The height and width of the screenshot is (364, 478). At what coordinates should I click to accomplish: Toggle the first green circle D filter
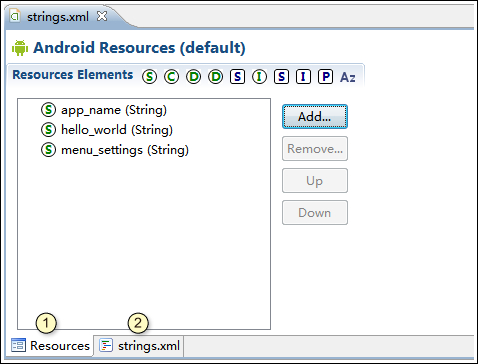coord(193,77)
